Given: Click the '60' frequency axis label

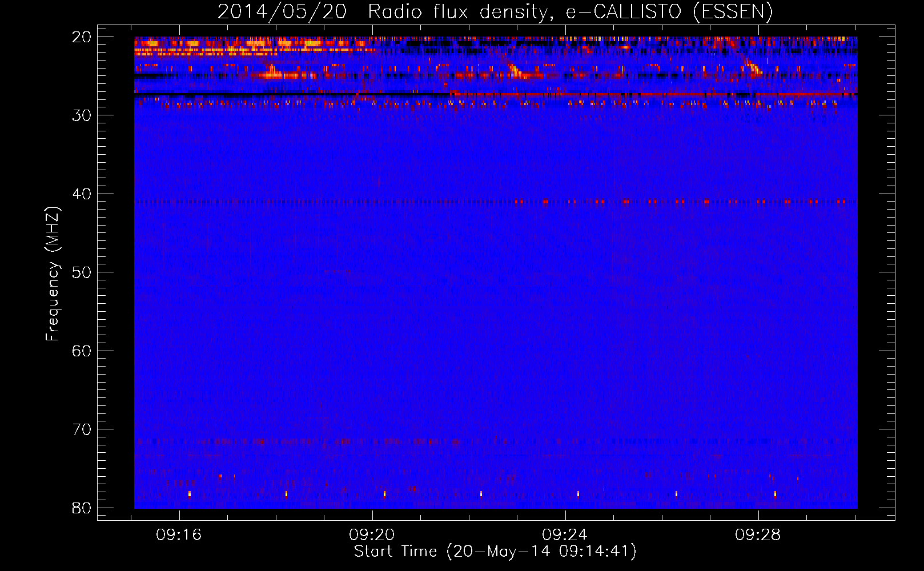Looking at the screenshot, I should pos(82,351).
